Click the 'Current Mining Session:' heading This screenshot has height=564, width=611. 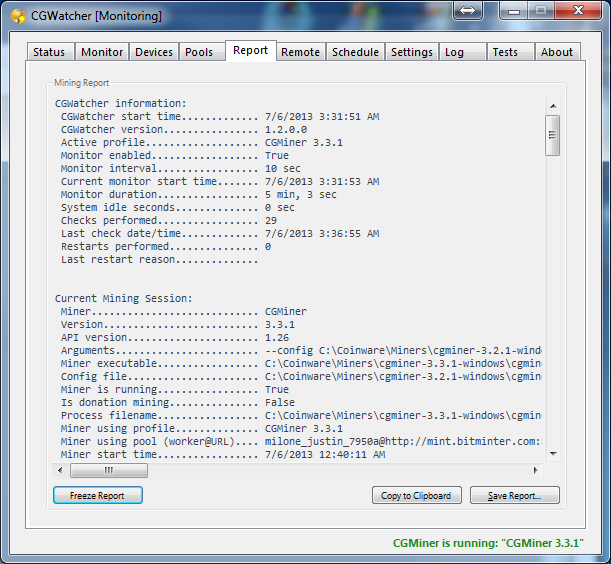point(124,299)
